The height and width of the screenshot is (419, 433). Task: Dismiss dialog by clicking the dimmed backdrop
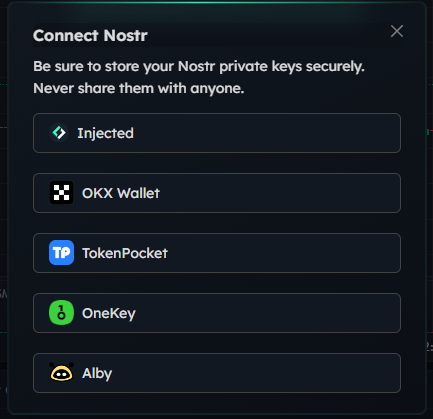pos(3,200)
